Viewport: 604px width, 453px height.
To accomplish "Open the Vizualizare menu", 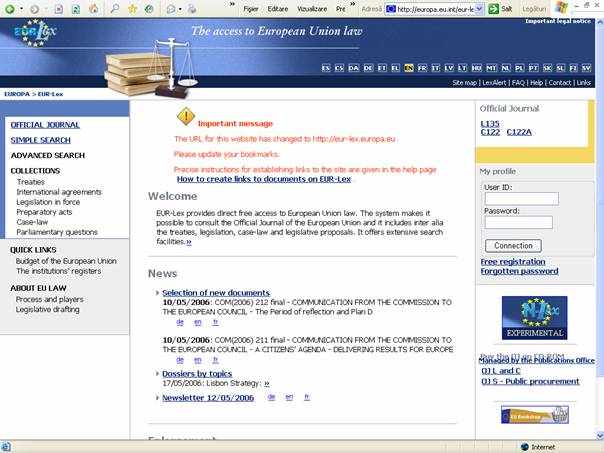I will tap(312, 9).
